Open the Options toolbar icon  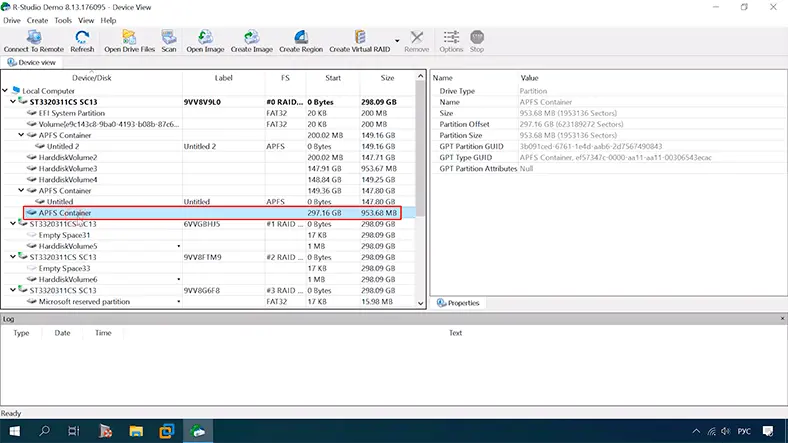click(x=451, y=41)
